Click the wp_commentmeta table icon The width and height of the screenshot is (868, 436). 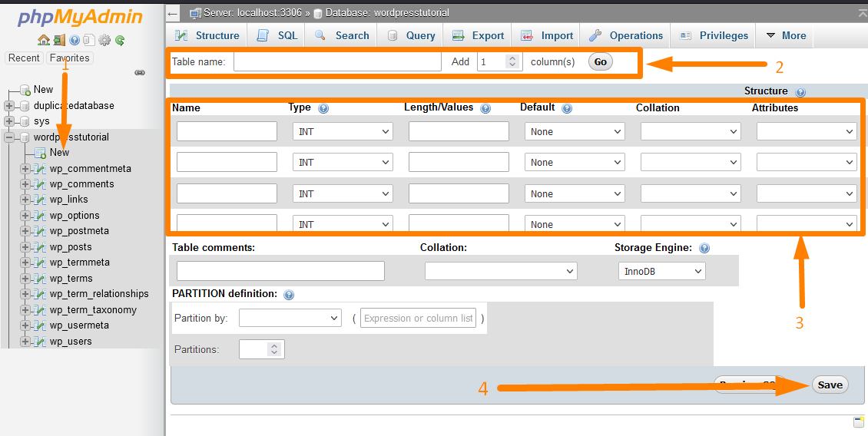pos(39,169)
